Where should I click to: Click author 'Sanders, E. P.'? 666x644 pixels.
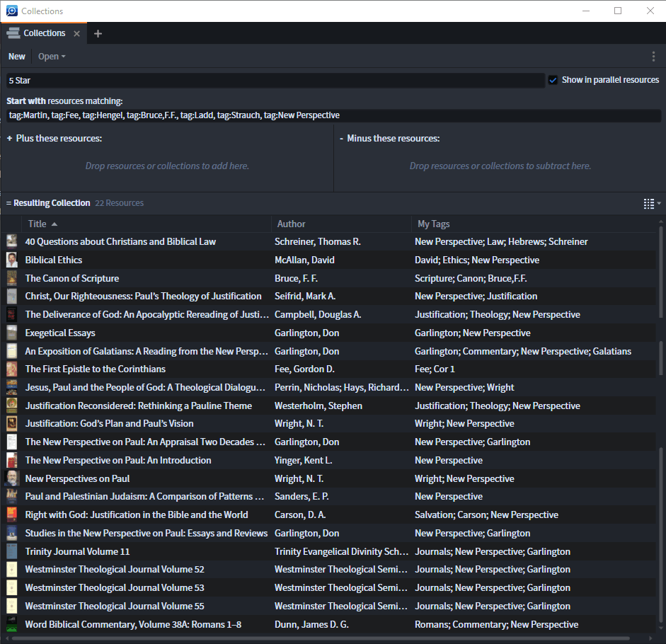302,496
